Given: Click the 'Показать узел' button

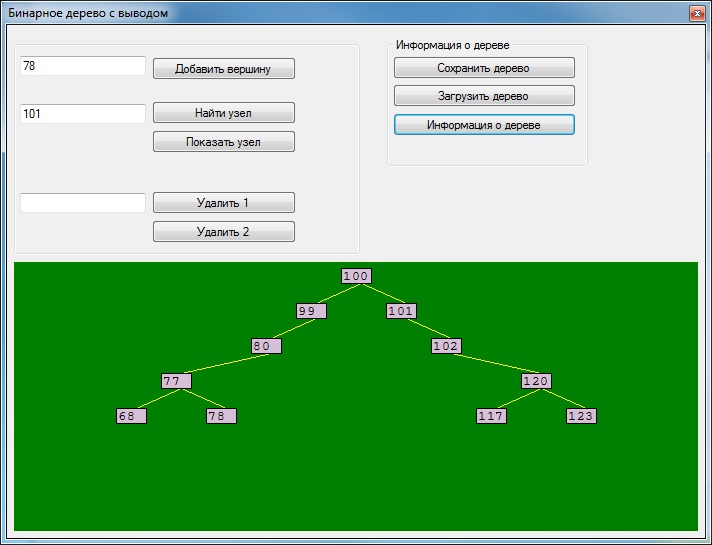Looking at the screenshot, I should point(223,142).
